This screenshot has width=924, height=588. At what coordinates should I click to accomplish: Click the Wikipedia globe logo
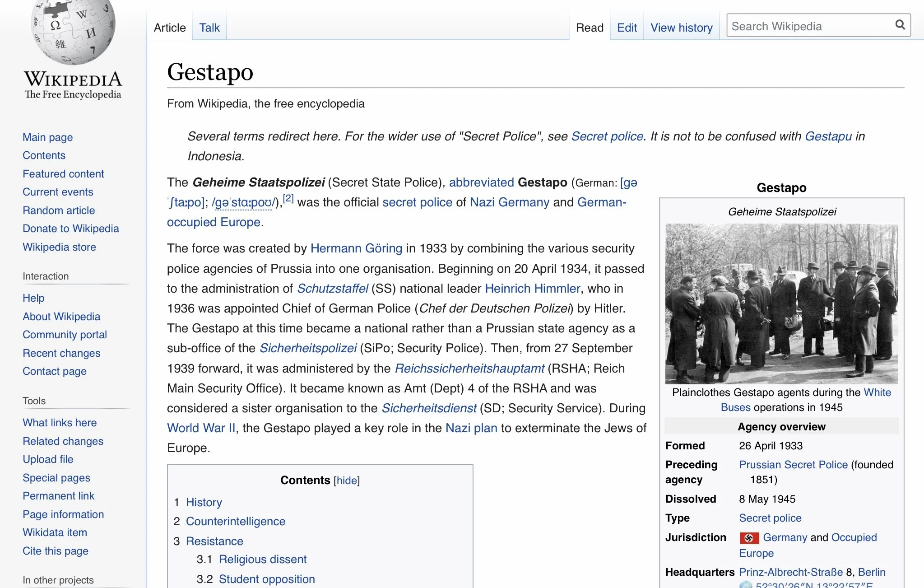[x=73, y=32]
